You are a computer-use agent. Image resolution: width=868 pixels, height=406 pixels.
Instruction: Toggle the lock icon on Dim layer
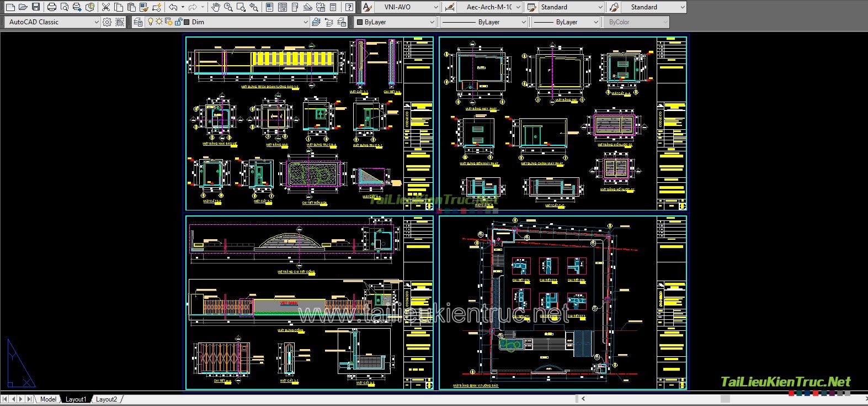click(x=178, y=22)
